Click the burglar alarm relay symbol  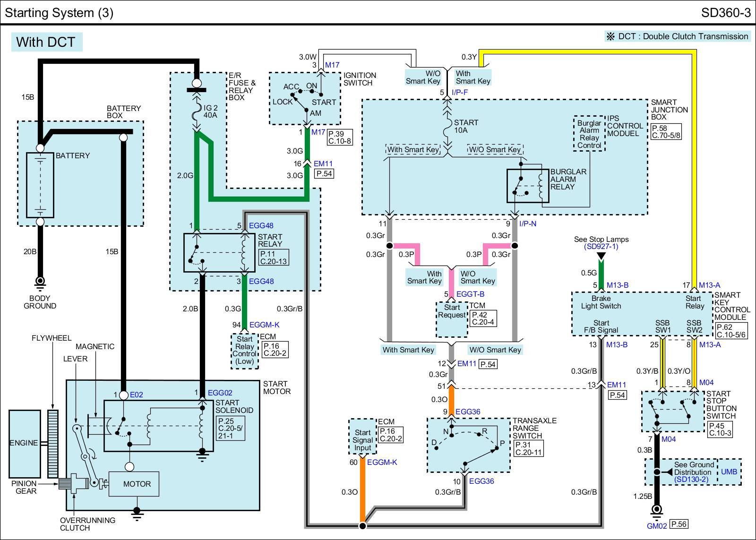click(x=527, y=186)
